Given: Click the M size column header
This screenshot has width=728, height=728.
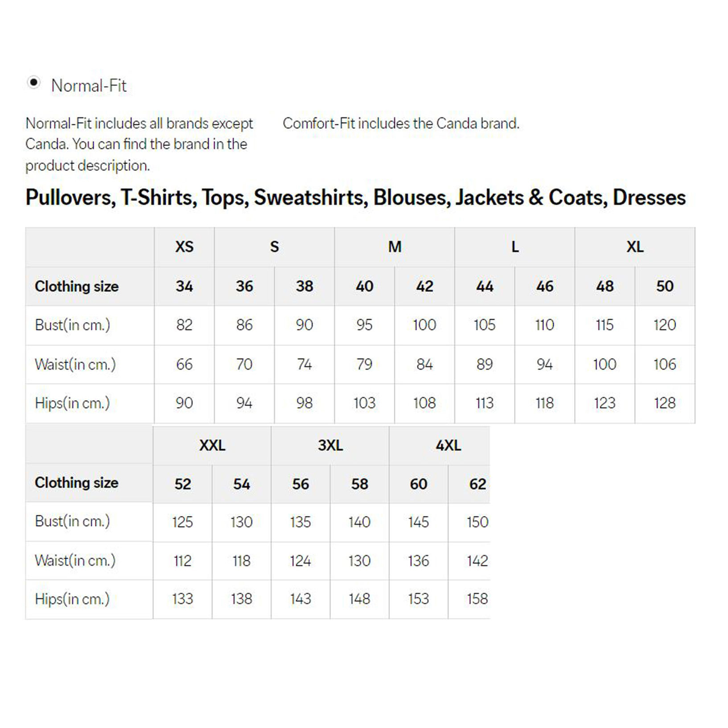Looking at the screenshot, I should (395, 247).
